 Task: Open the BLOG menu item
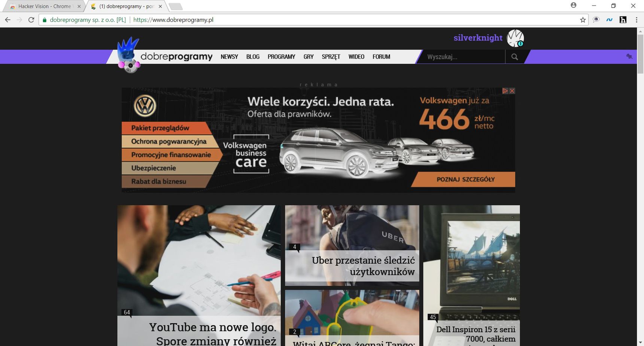253,57
